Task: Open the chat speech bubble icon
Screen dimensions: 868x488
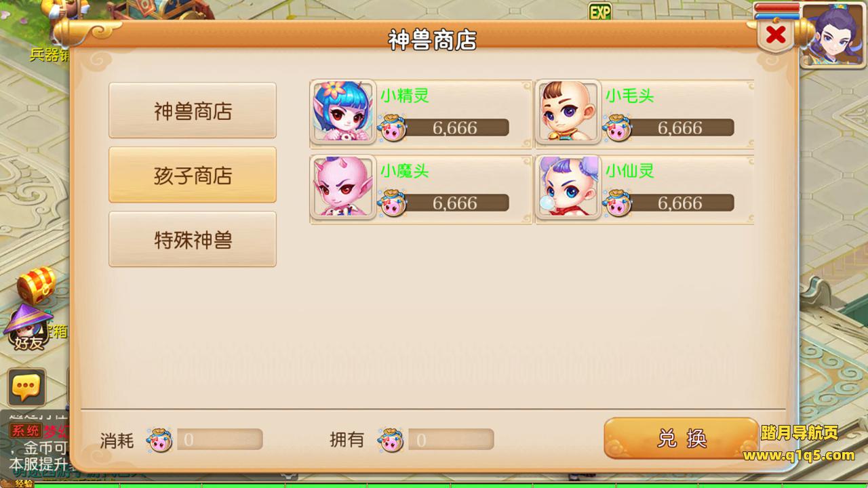Action: tap(26, 388)
